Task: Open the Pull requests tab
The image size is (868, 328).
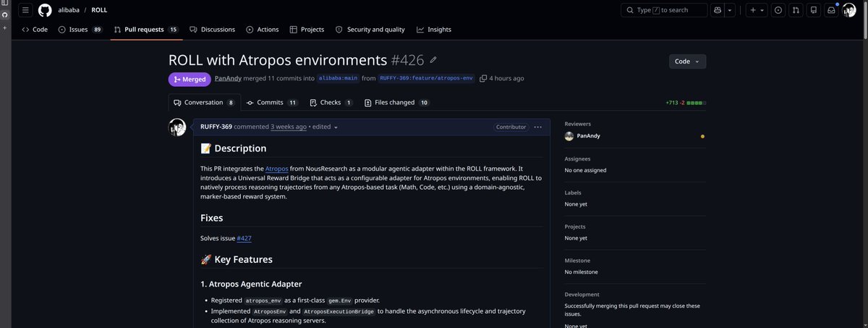Action: coord(146,30)
